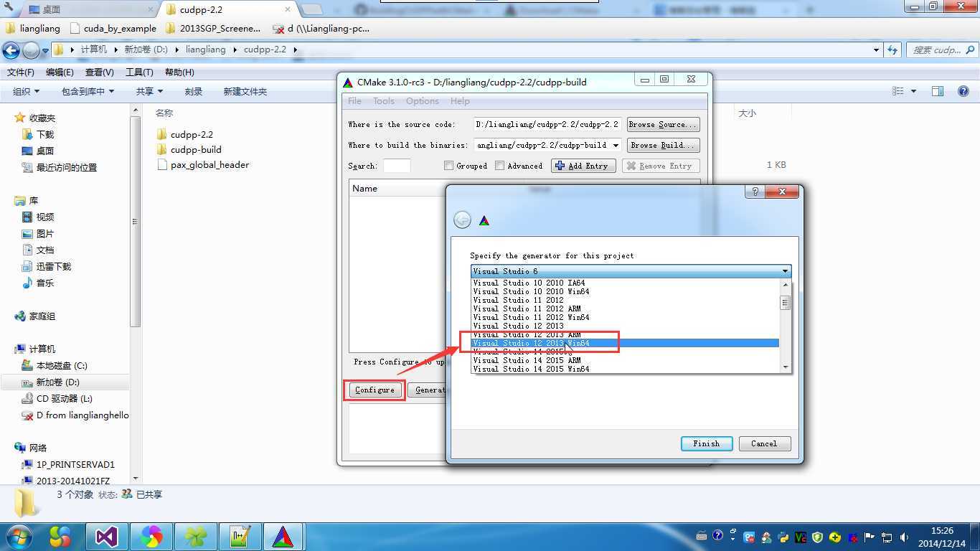Select the cudpp-build folder in Explorer
980x551 pixels.
pos(189,149)
